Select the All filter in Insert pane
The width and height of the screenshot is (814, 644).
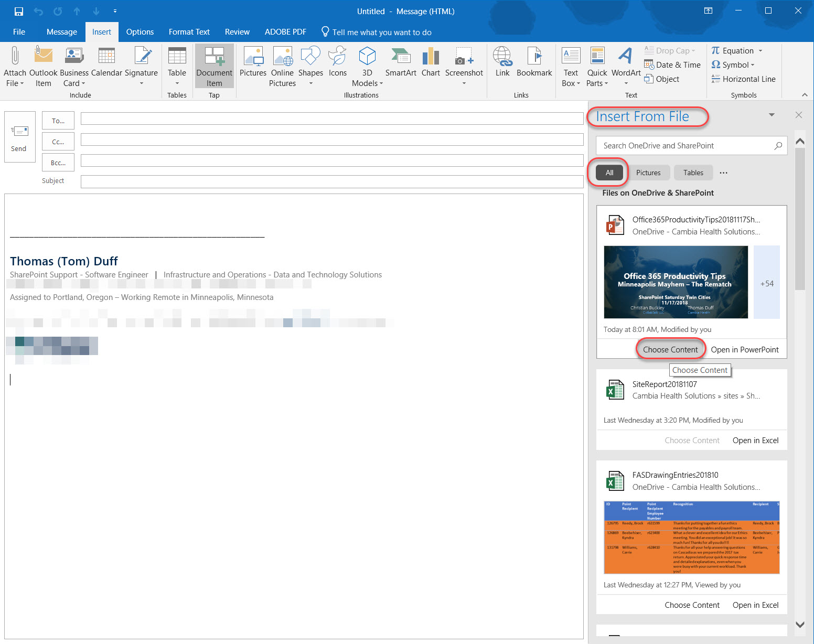point(609,173)
